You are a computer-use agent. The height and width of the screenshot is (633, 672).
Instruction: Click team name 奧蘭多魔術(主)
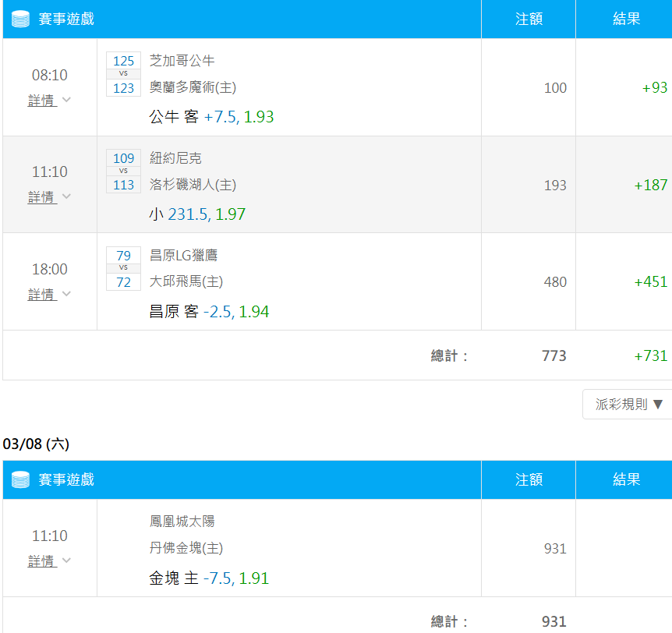click(x=193, y=87)
